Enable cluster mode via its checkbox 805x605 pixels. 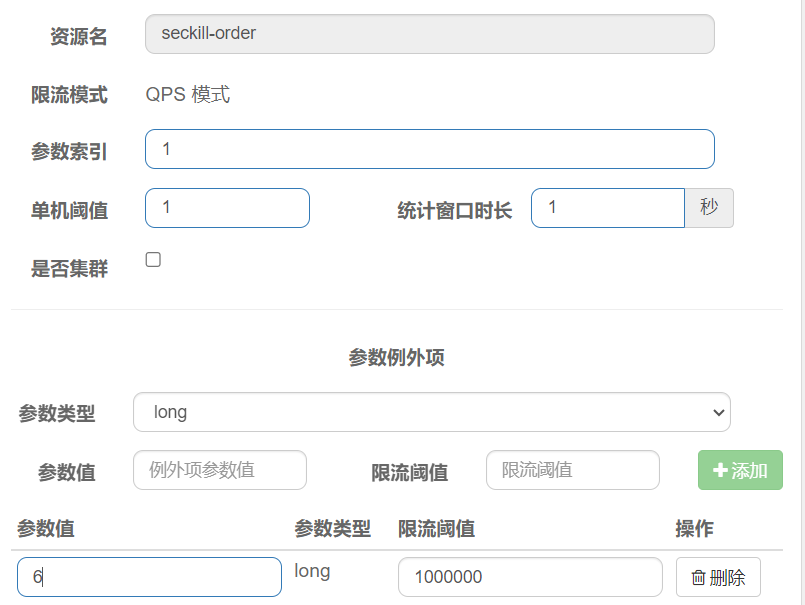(x=151, y=258)
